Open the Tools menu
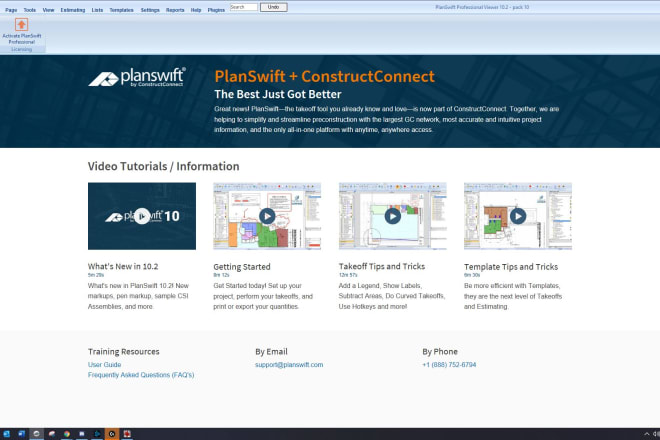Screen dimensions: 660x440 click(x=29, y=10)
